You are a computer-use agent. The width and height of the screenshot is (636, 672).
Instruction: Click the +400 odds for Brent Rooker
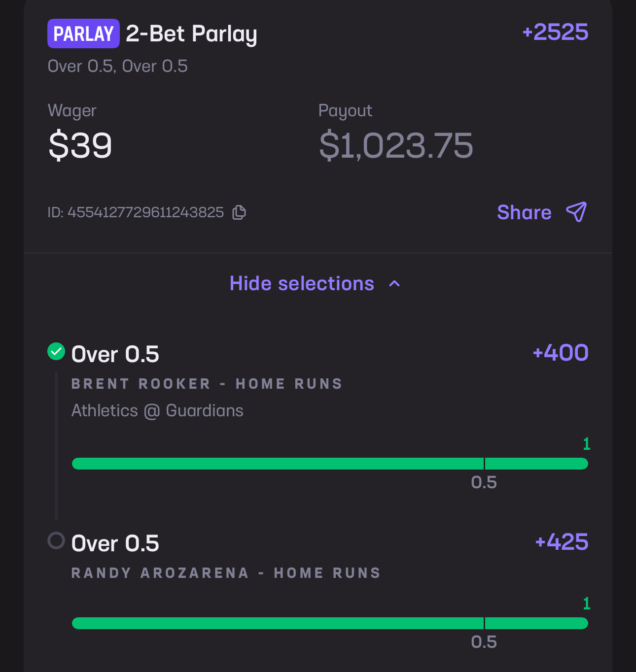pyautogui.click(x=561, y=353)
